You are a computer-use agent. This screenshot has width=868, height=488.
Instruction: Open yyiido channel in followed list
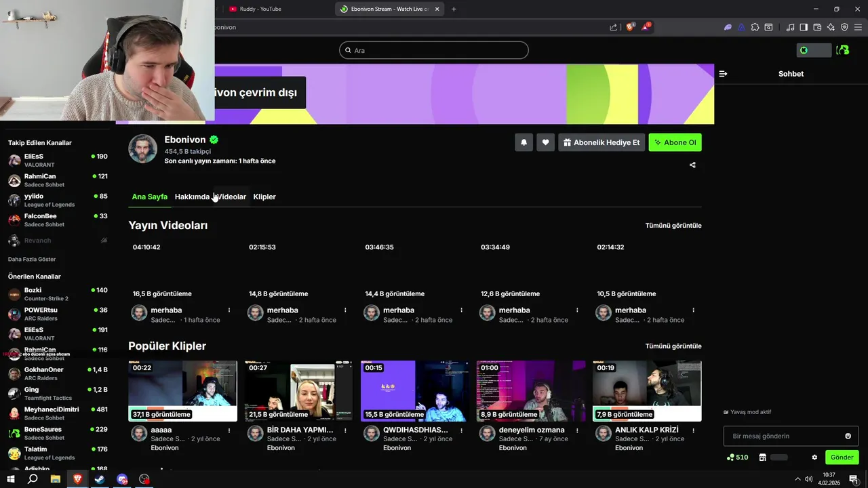[x=58, y=200]
